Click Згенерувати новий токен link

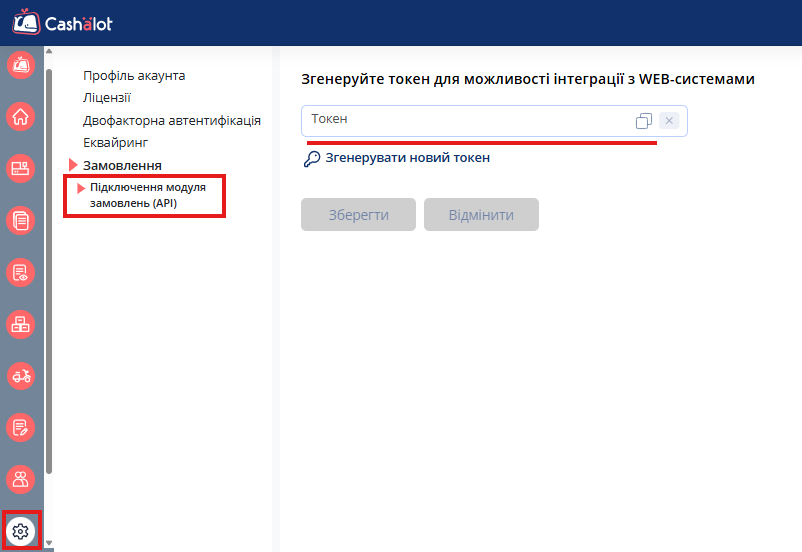click(x=408, y=158)
